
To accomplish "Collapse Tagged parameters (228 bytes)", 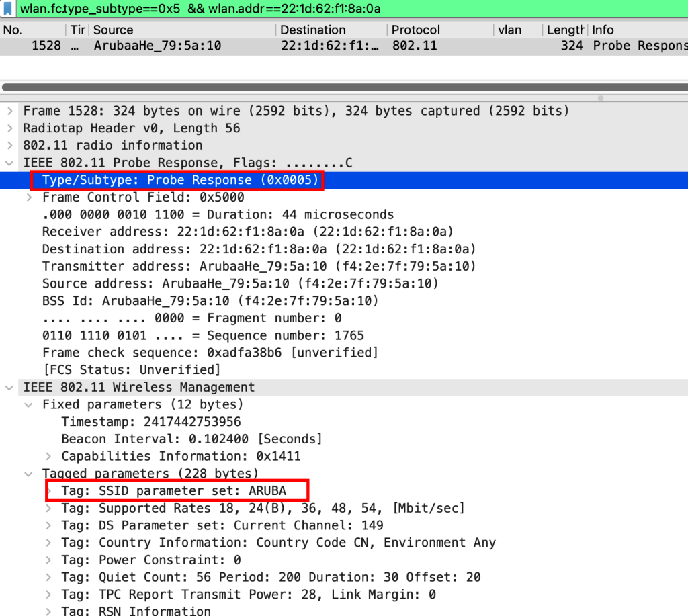I will (29, 474).
